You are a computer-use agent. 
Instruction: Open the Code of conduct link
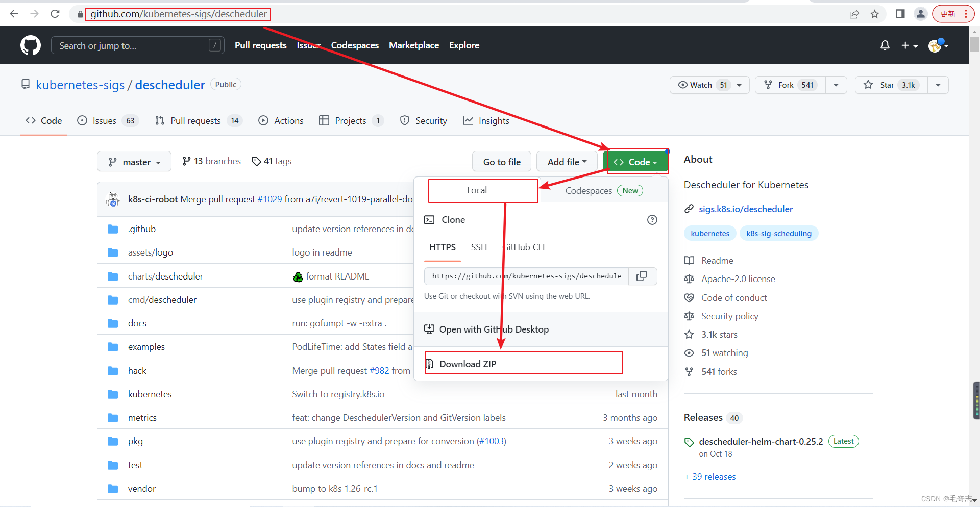[x=734, y=298]
